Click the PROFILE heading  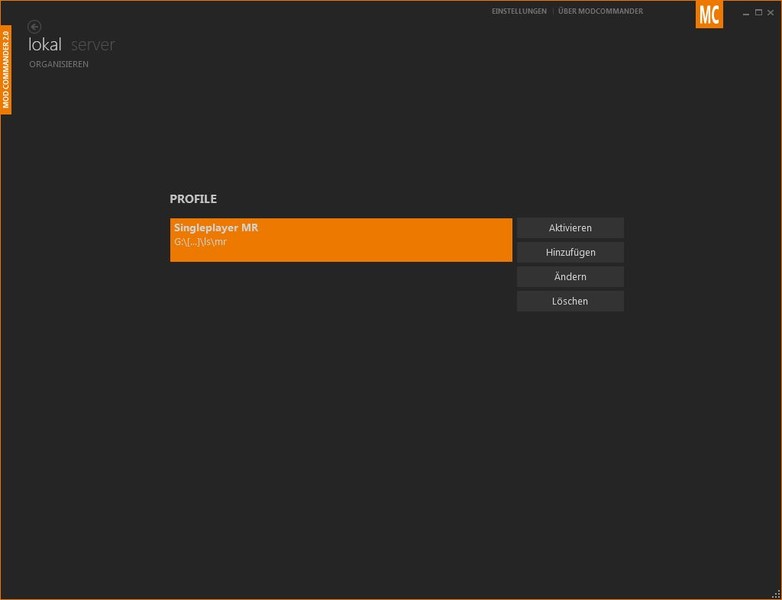[x=193, y=199]
